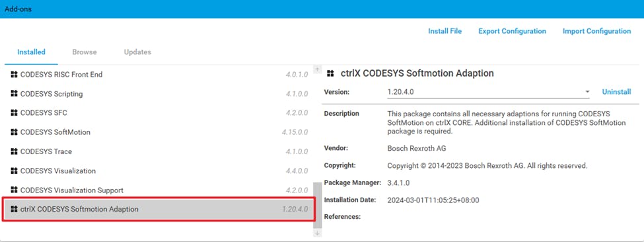Open the Version dropdown arrow
The width and height of the screenshot is (644, 242).
(x=587, y=92)
